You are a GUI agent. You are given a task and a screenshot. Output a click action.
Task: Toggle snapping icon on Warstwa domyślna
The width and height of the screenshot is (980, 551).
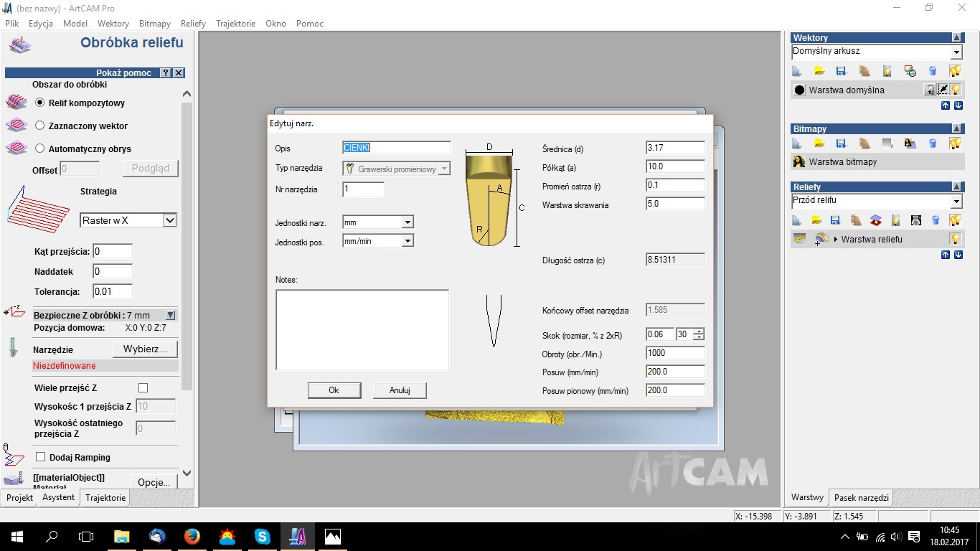(943, 90)
